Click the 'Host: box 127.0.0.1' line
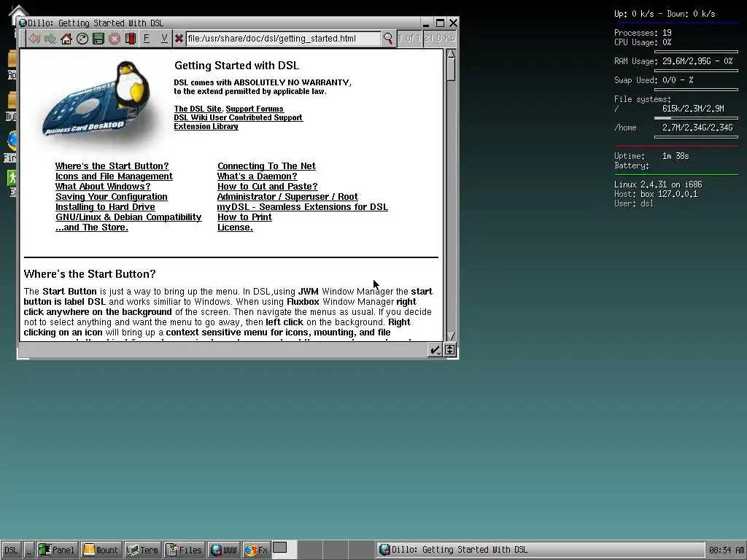The image size is (747, 560). [x=656, y=194]
